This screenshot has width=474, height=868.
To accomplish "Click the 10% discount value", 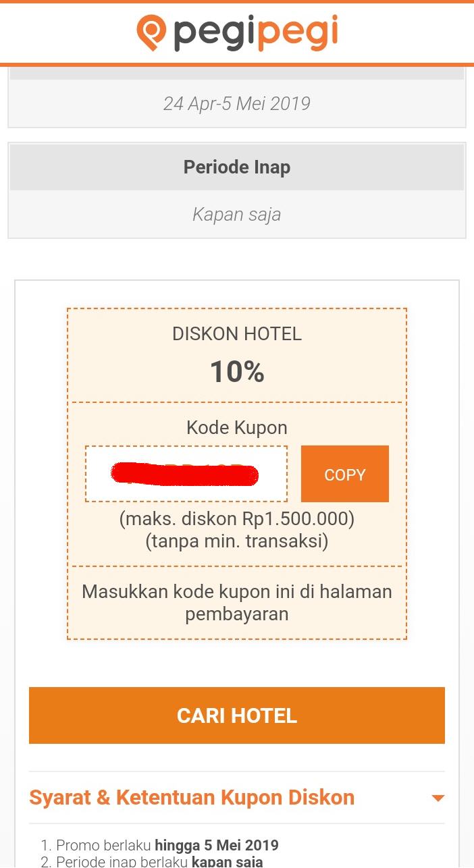I will coord(236,371).
